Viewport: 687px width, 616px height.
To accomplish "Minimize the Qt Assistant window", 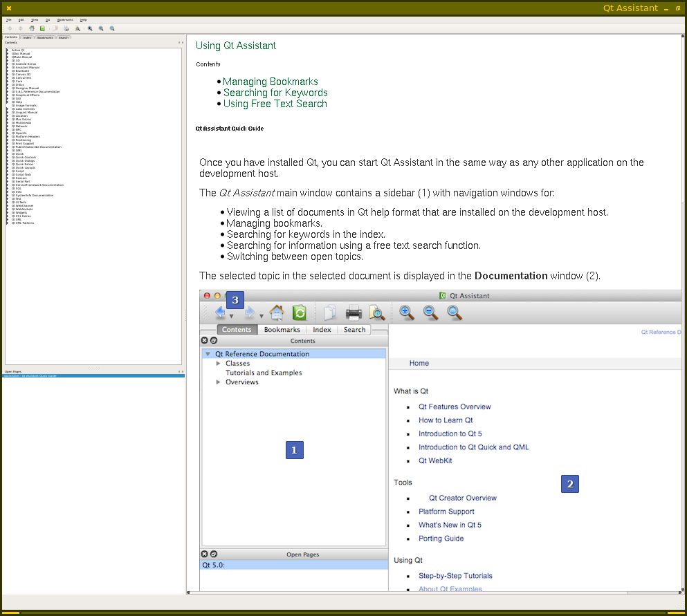I will [x=666, y=8].
